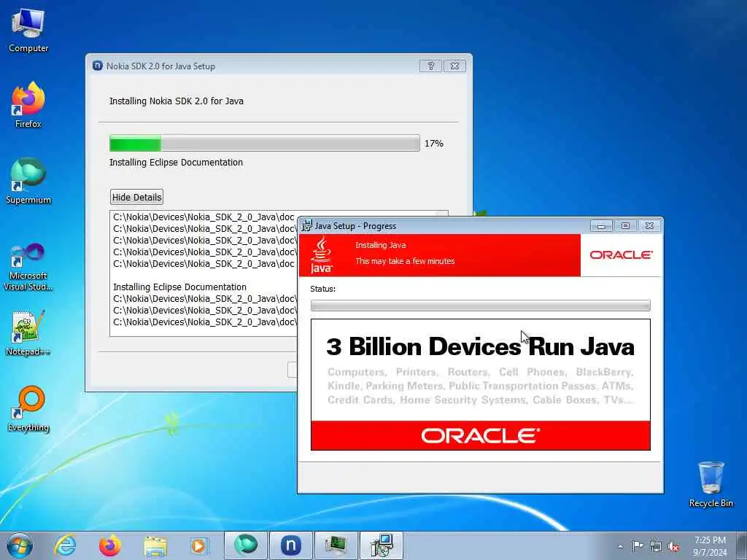
Task: Select the Firefox desktop shortcut
Action: (28, 105)
